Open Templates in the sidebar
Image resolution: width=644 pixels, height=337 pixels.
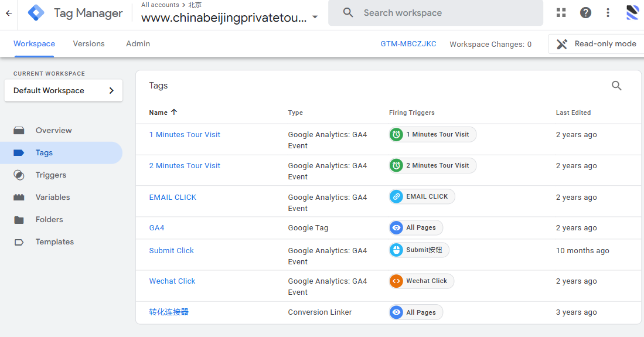54,242
